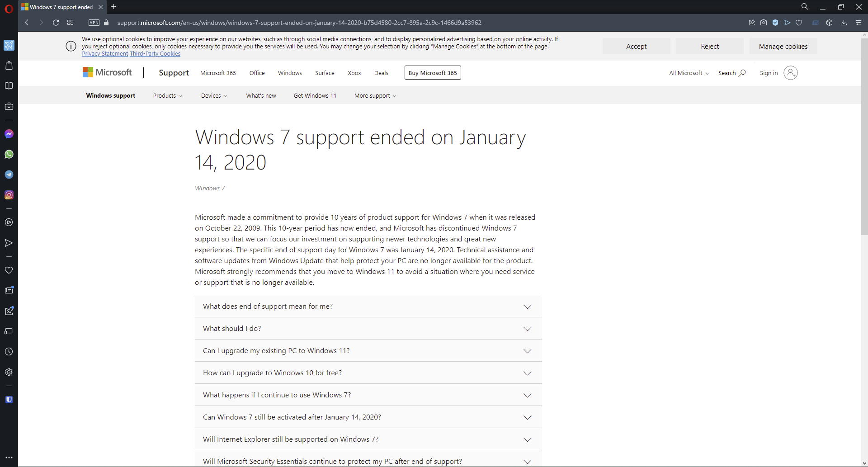This screenshot has width=868, height=467.
Task: Open Shopping corner bag icon in sidebar
Action: 9,66
